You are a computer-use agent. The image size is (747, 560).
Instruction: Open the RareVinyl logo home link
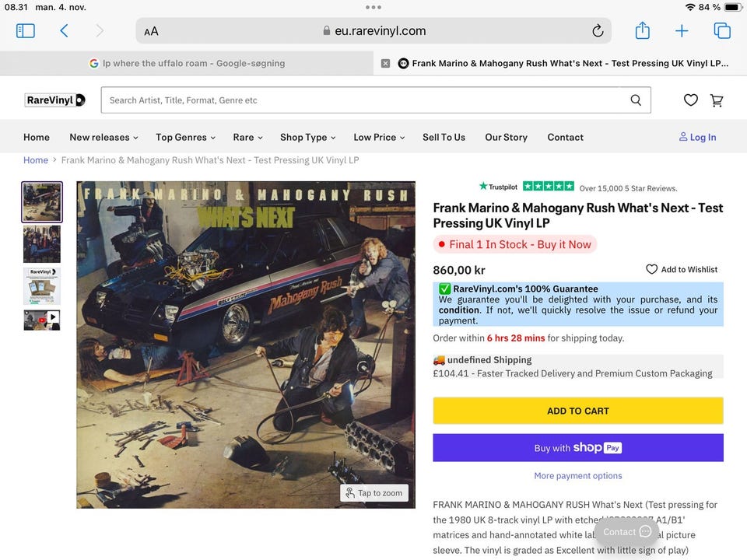tap(54, 100)
